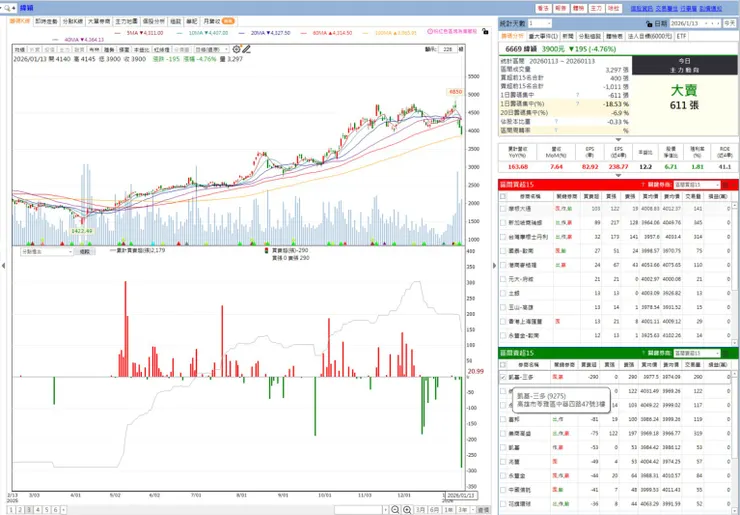Open the chart settings gear icon
The image size is (740, 515).
[x=236, y=49]
